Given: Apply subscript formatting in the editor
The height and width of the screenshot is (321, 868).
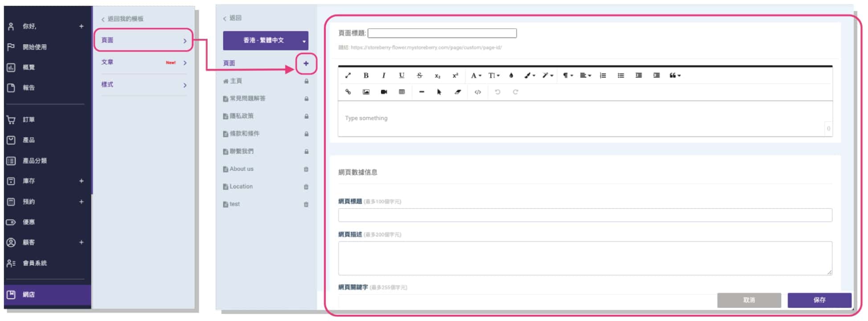Looking at the screenshot, I should tap(438, 76).
